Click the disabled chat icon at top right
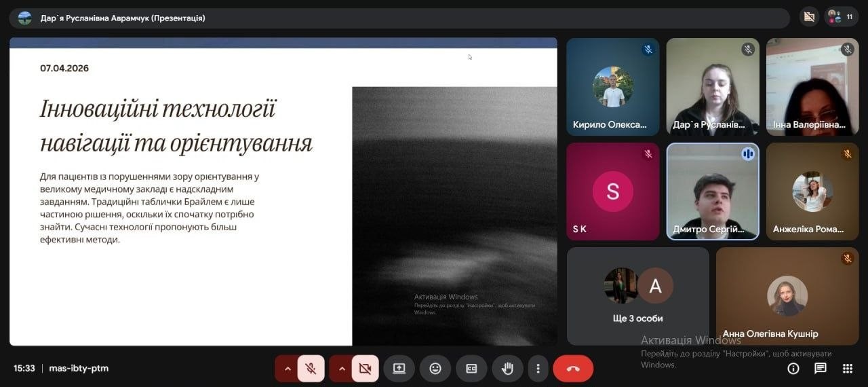 (808, 17)
